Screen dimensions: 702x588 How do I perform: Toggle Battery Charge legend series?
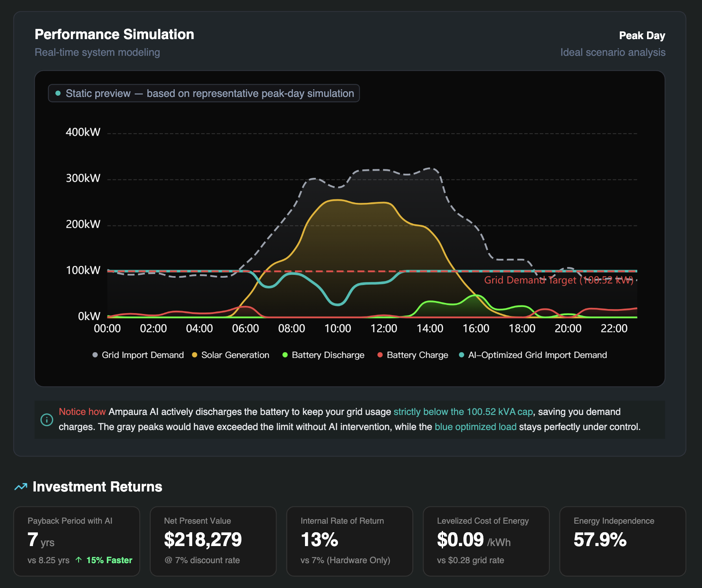point(412,355)
